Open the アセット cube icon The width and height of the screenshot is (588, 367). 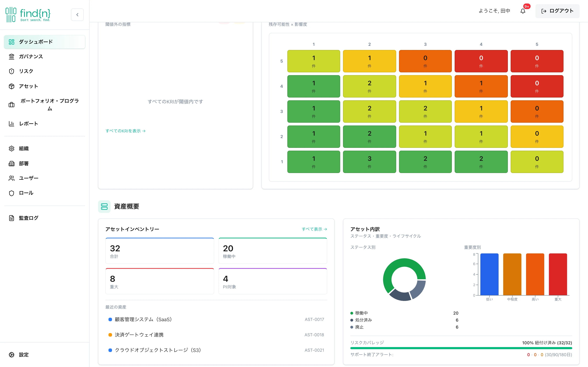coord(11,86)
